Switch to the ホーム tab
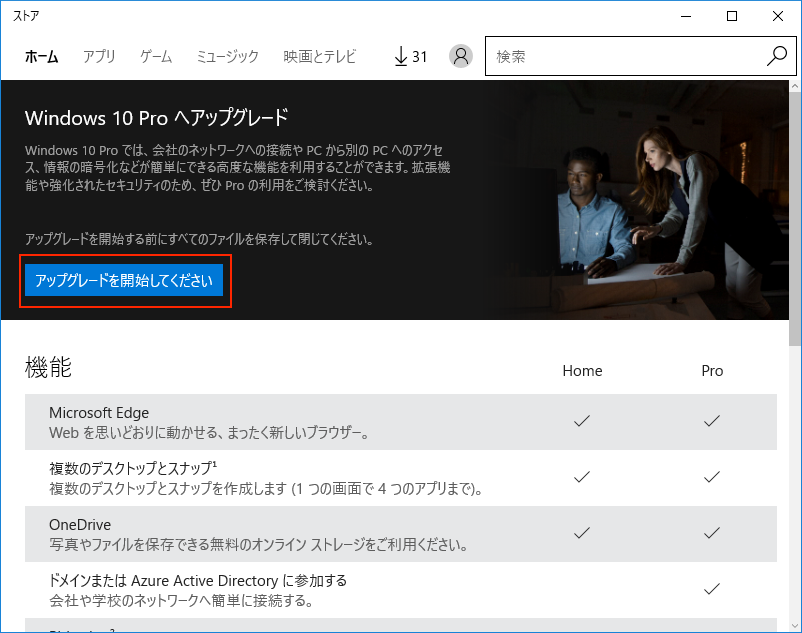The height and width of the screenshot is (633, 802). (42, 57)
